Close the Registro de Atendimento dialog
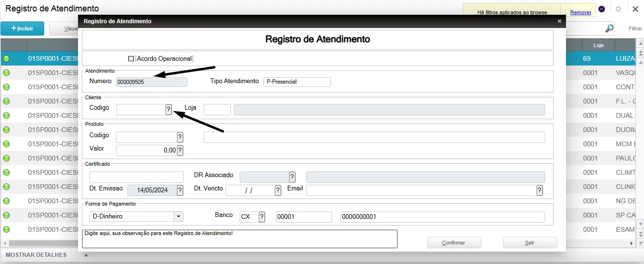 point(559,21)
